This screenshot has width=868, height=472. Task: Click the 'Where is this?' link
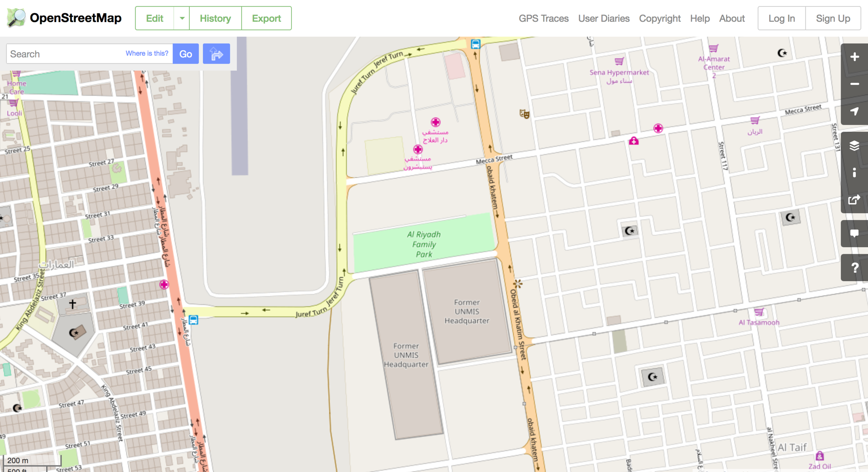pyautogui.click(x=147, y=53)
